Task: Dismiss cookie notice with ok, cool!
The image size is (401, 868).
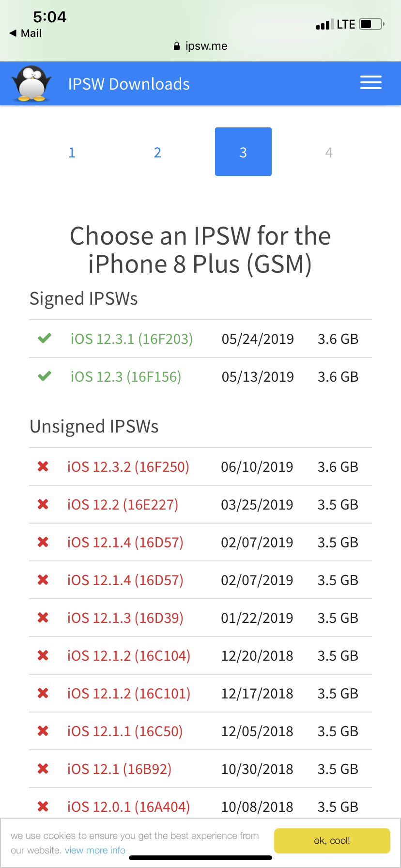Action: tap(332, 840)
